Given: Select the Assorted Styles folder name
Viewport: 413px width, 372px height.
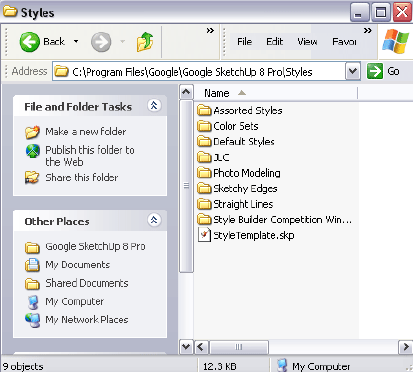Looking at the screenshot, I should pos(248,111).
